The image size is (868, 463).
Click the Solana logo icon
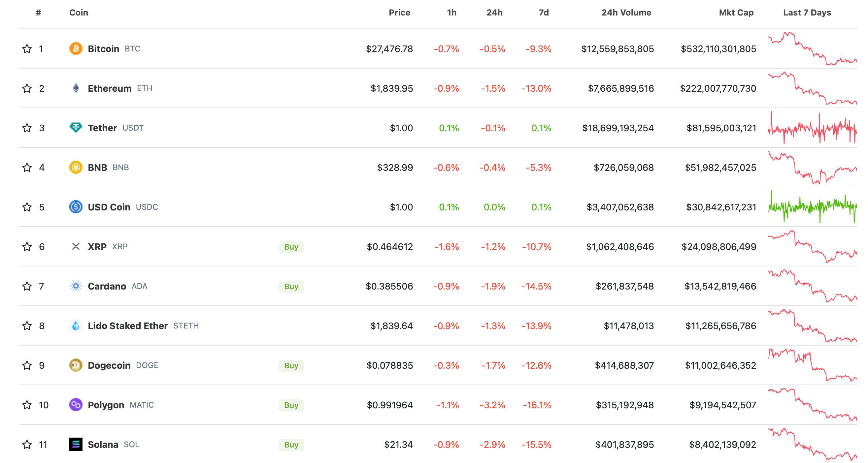point(76,444)
